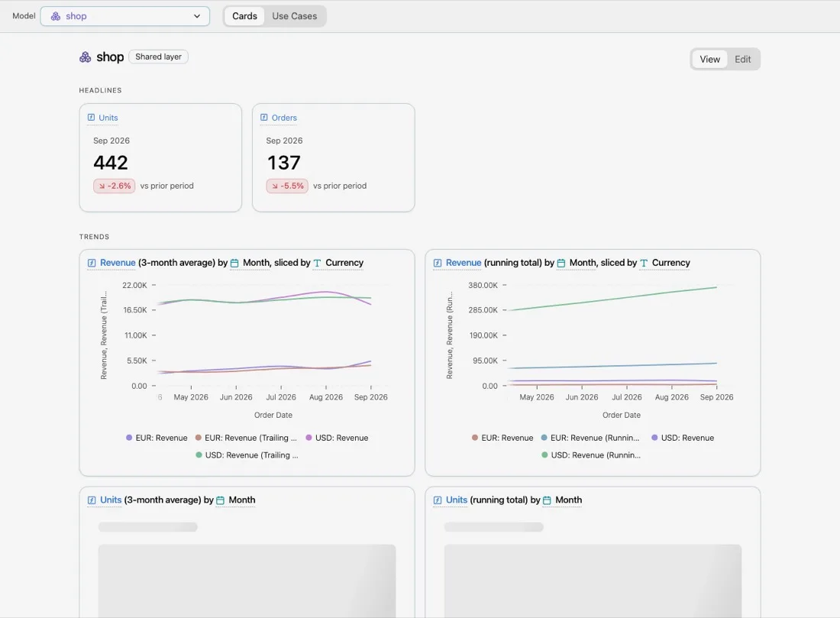Click calendar icon in Units running total title
Image resolution: width=840 pixels, height=618 pixels.
click(x=547, y=500)
